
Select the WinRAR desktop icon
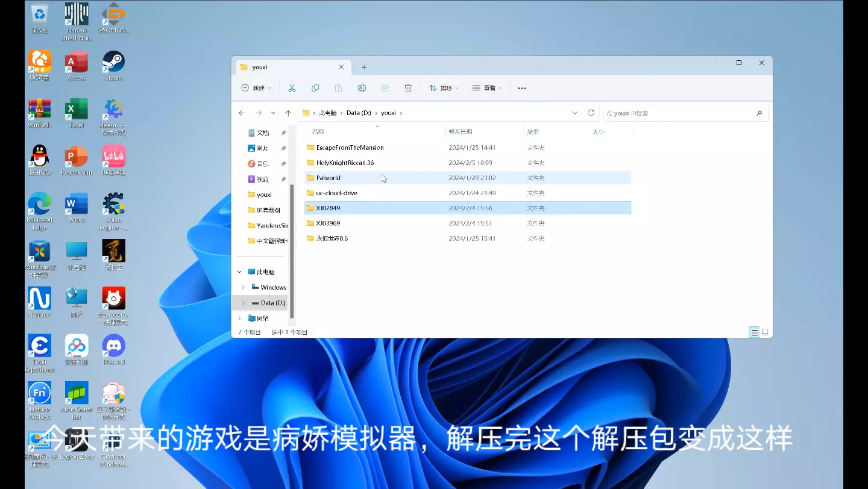point(40,113)
